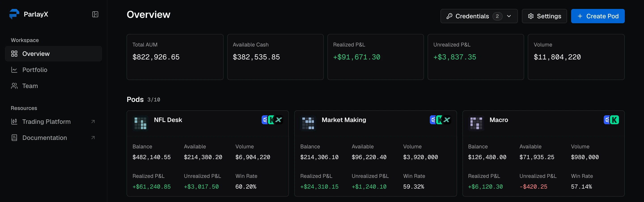Viewport: 644px width, 202px height.
Task: Click the Pods count 3/10
Action: pyautogui.click(x=154, y=100)
